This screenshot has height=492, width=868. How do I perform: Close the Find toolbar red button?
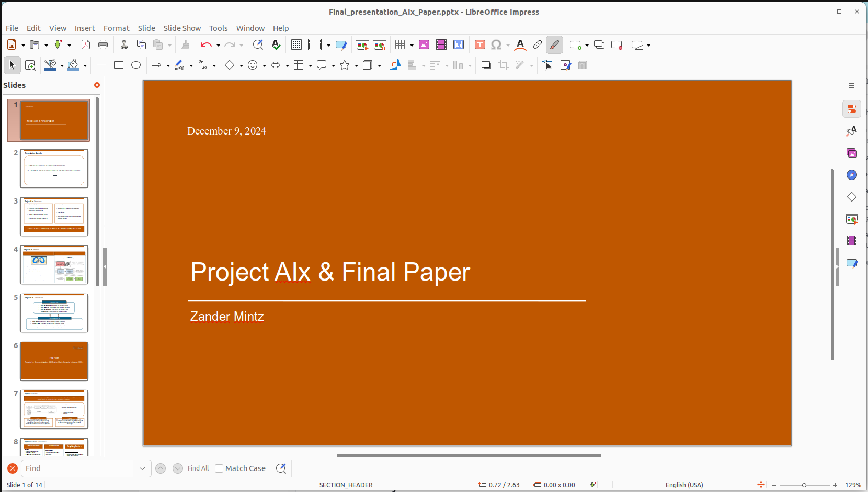click(x=13, y=468)
